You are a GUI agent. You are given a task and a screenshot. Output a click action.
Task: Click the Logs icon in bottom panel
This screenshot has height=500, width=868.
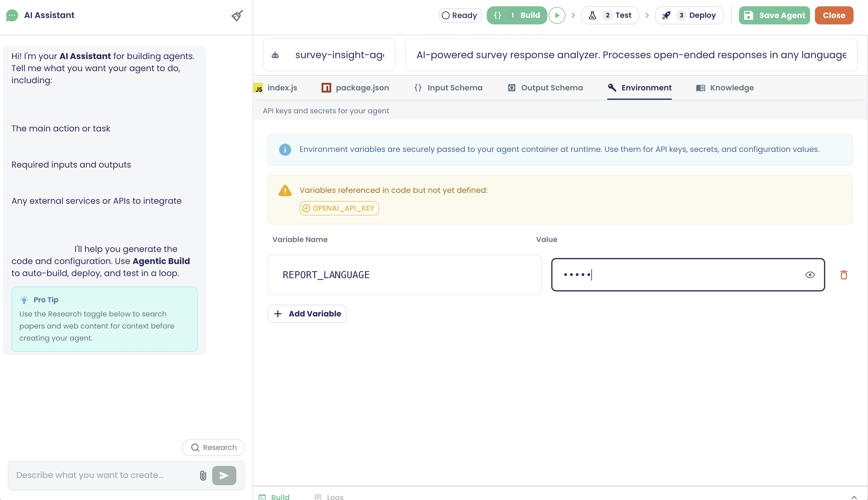[318, 497]
